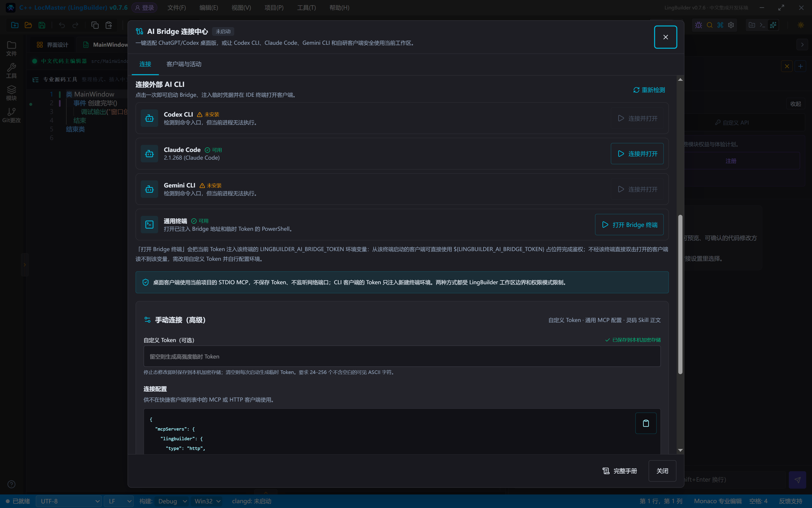Click the dialog vertical scrollbar thumb
The height and width of the screenshot is (508, 812).
point(680,294)
